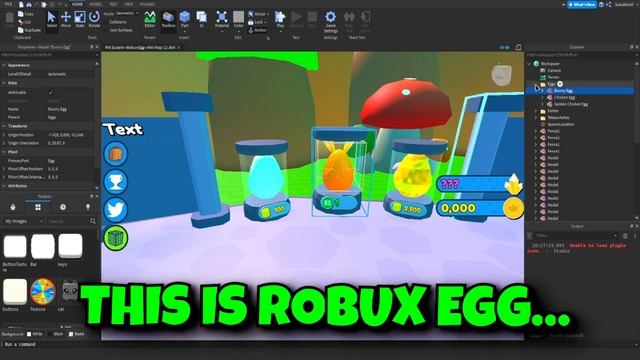Toggle Collisions option

tap(118, 22)
